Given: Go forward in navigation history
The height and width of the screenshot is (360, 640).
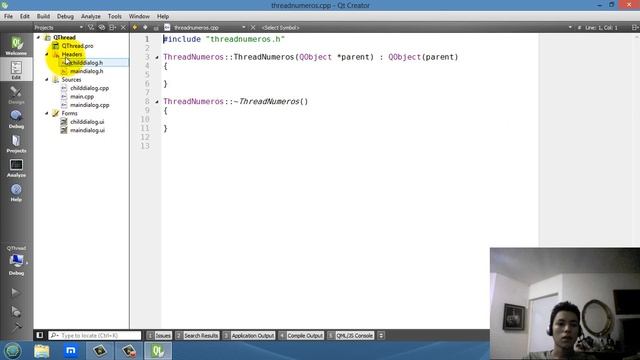Looking at the screenshot, I should click(145, 27).
